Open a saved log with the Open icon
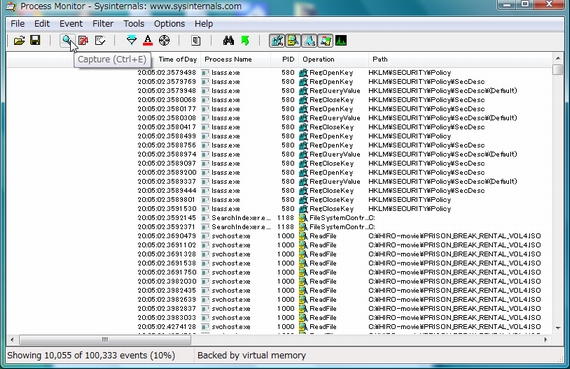570x369 pixels. pyautogui.click(x=19, y=40)
